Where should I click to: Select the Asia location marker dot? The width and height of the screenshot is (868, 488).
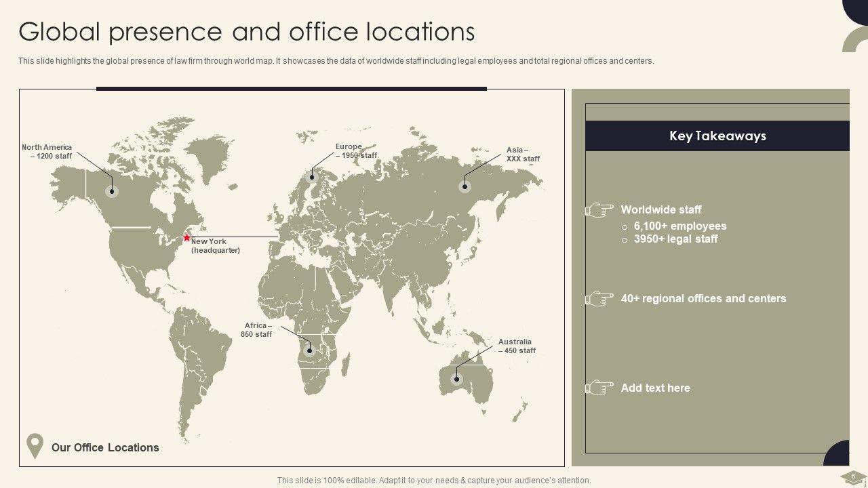465,187
